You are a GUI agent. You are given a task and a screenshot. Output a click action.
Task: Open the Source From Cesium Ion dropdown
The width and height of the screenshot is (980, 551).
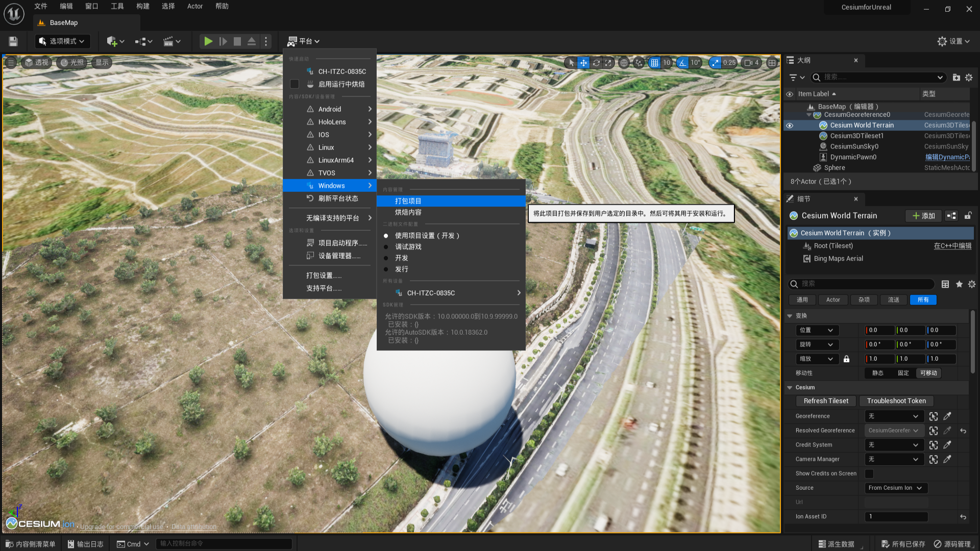pyautogui.click(x=896, y=488)
